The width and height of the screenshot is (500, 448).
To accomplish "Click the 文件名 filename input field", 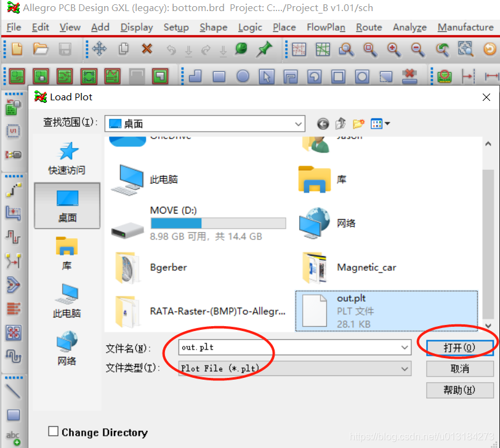I will pos(288,348).
